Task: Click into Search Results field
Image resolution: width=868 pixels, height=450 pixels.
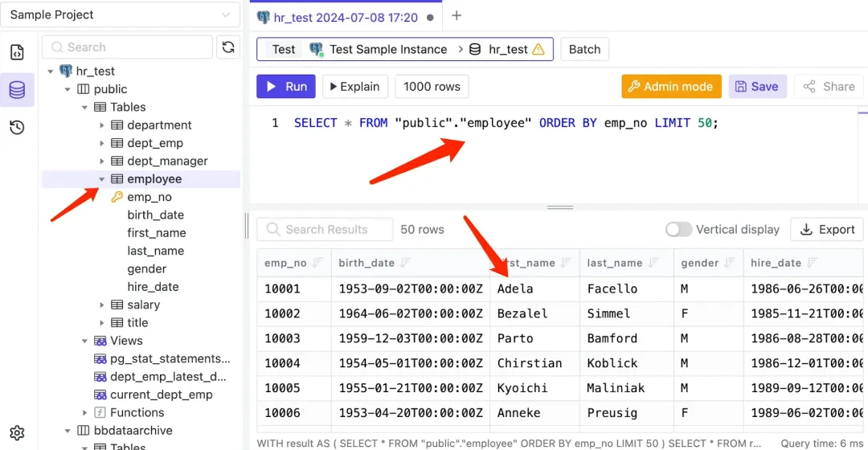Action: (x=325, y=229)
